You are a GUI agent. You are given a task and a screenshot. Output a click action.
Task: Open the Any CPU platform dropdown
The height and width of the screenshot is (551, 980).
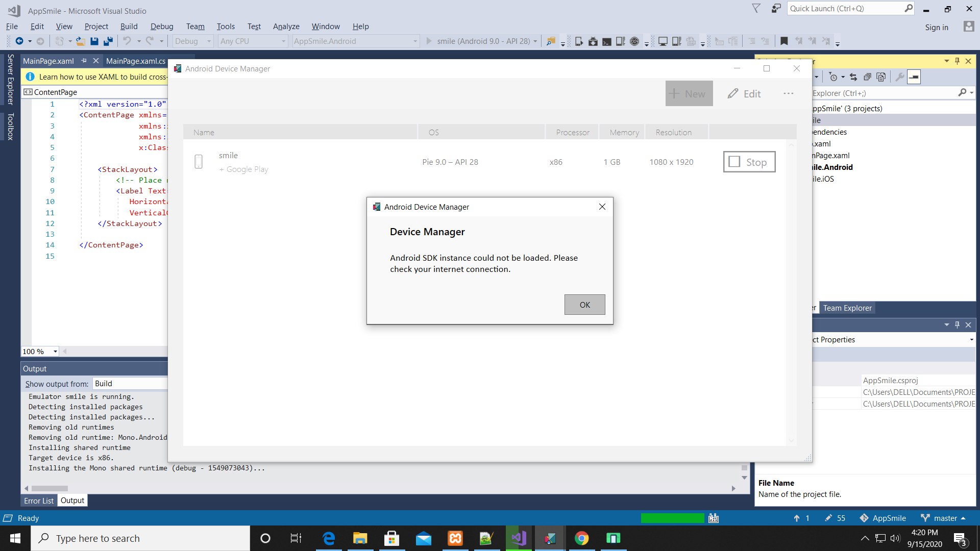(253, 41)
